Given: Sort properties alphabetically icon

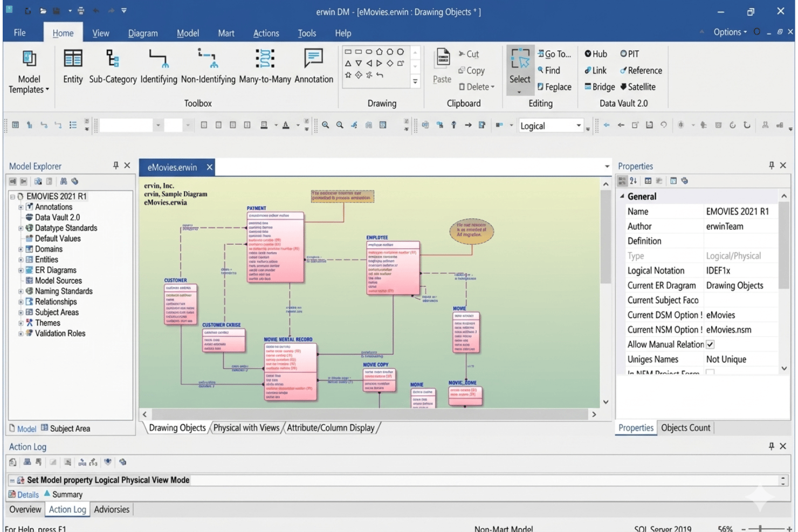Looking at the screenshot, I should [634, 181].
